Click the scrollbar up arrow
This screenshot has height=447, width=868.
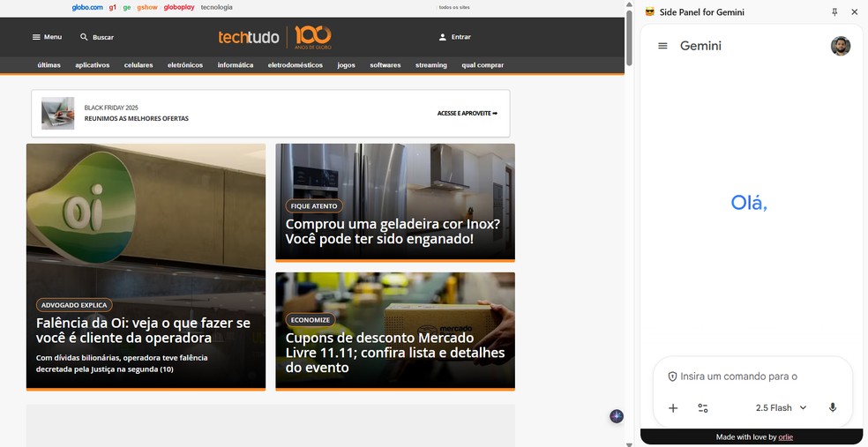pyautogui.click(x=629, y=4)
